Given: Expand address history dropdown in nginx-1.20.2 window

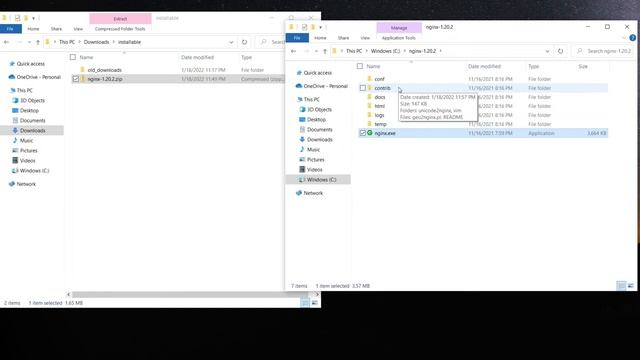Looking at the screenshot, I should coord(547,51).
